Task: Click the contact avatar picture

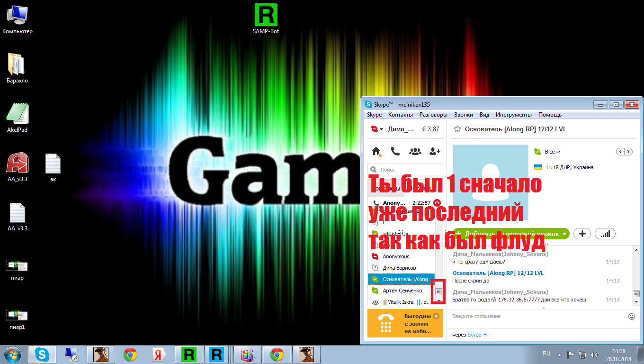Action: point(491,182)
